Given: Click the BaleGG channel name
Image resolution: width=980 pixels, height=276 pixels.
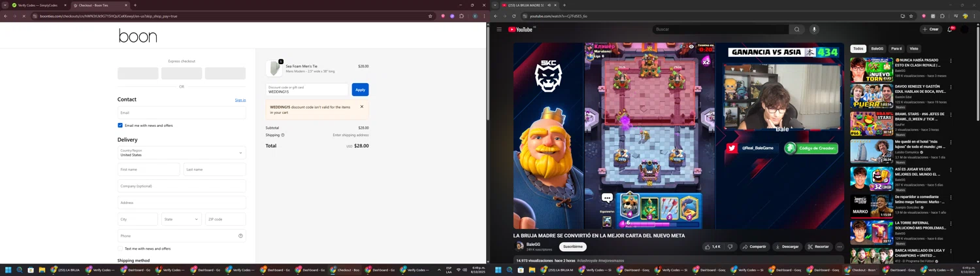Looking at the screenshot, I should pos(533,245).
